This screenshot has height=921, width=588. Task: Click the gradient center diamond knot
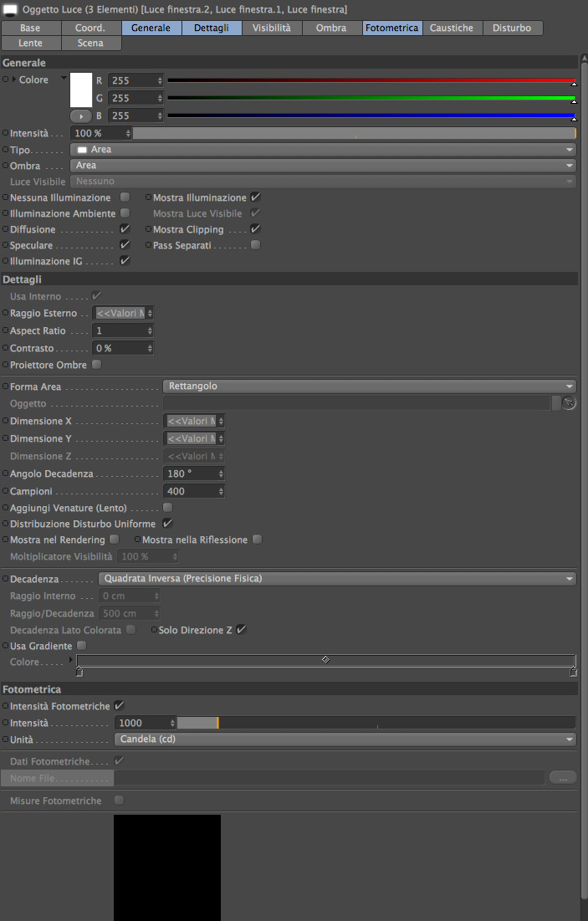click(x=325, y=660)
